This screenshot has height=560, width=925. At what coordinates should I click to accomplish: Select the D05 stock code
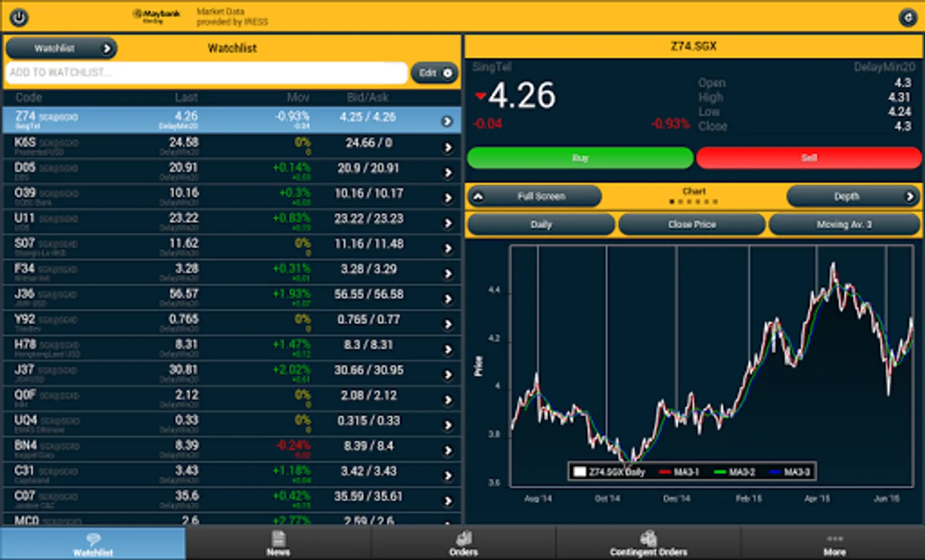coord(25,167)
